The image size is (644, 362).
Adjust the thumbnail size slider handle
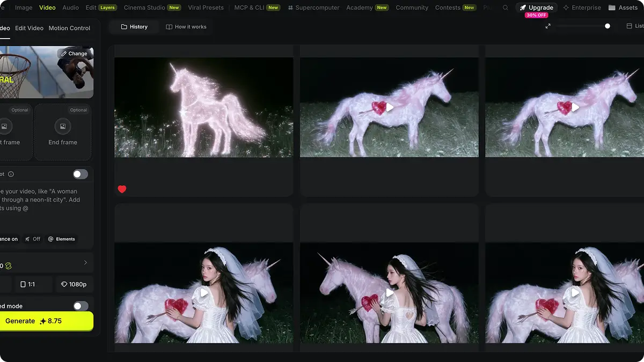point(608,26)
